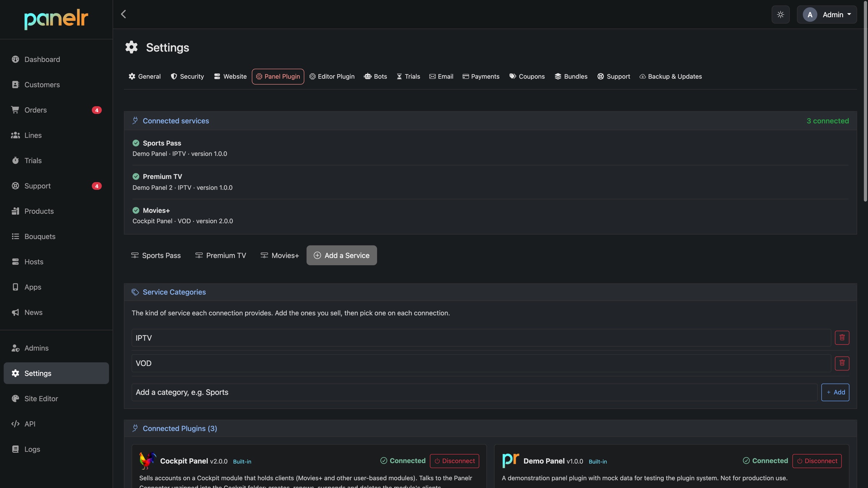Click the Premium TV green check icon
868x488 pixels.
click(136, 176)
